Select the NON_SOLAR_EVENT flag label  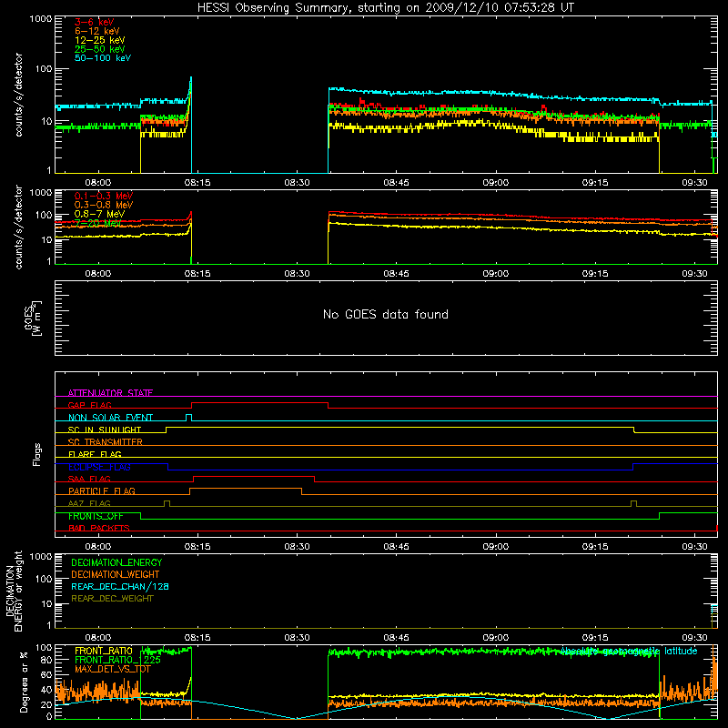pos(110,418)
